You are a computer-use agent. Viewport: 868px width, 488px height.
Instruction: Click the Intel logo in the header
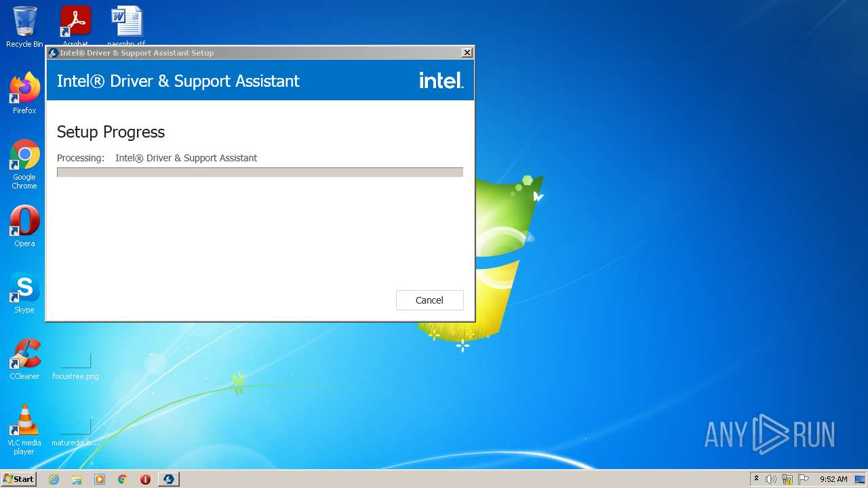click(x=441, y=81)
